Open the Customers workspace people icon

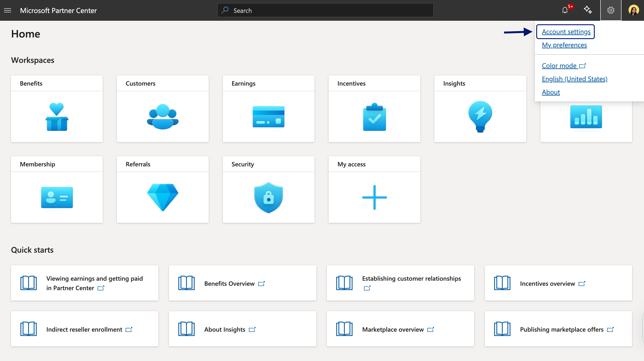tap(163, 117)
